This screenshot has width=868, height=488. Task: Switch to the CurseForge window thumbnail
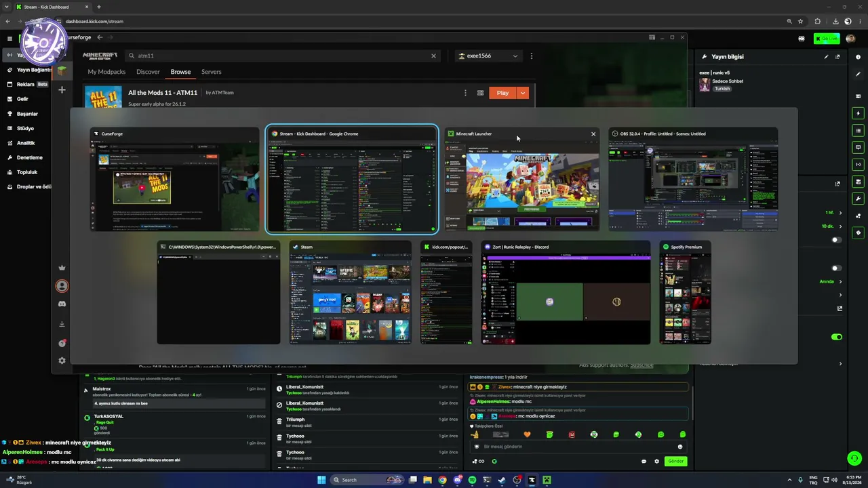pyautogui.click(x=174, y=180)
